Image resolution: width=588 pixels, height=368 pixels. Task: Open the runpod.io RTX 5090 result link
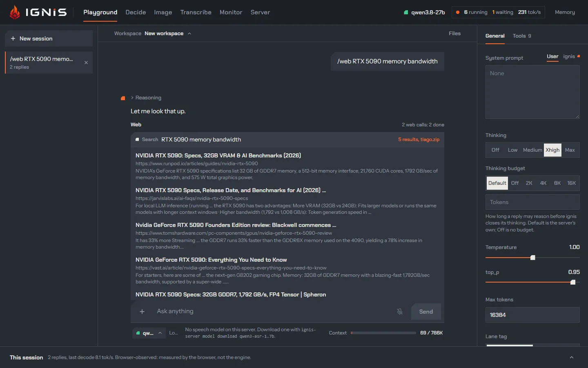(x=218, y=156)
